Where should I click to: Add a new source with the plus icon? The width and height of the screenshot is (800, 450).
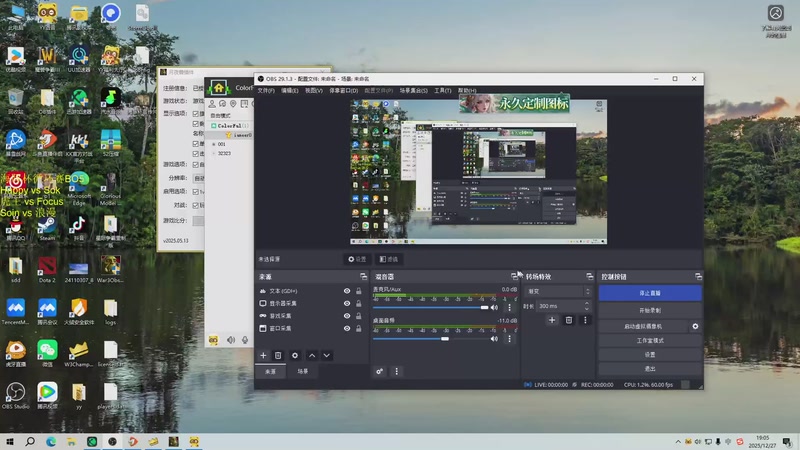pos(263,355)
